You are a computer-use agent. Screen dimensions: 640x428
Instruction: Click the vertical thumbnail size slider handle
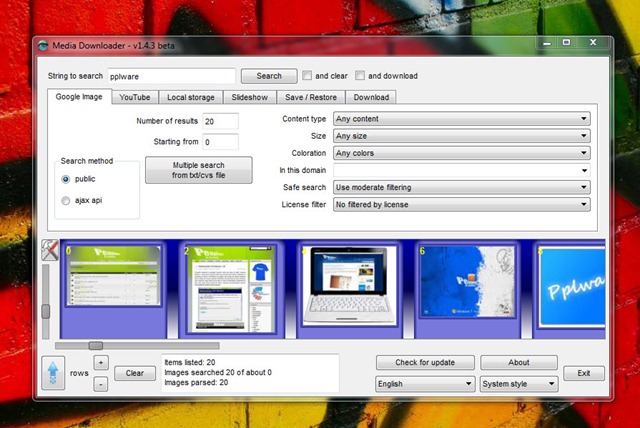pyautogui.click(x=46, y=311)
